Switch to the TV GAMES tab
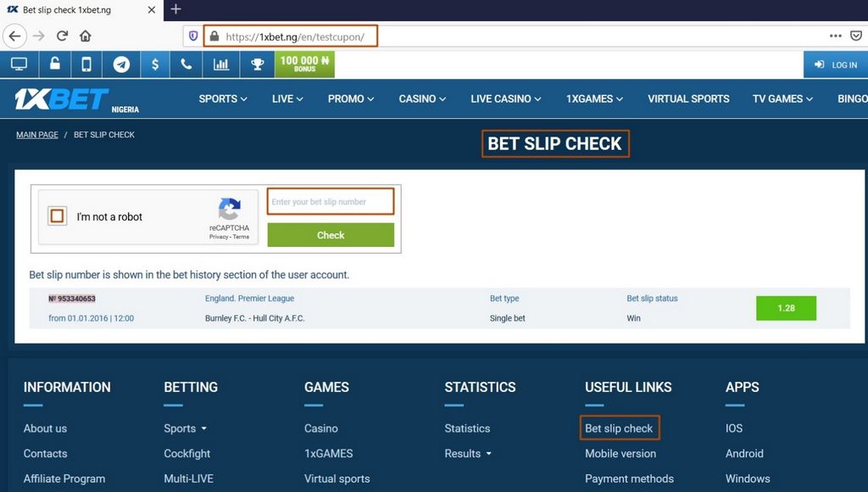This screenshot has width=868, height=492. [781, 98]
